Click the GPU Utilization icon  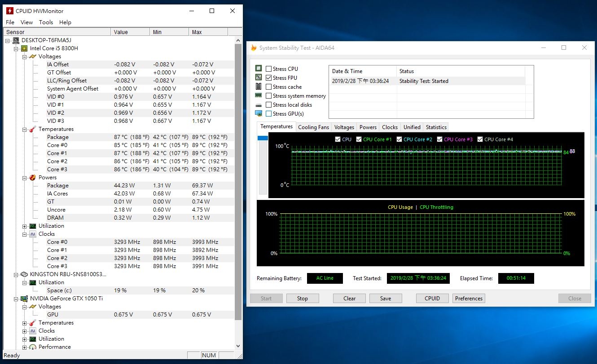33,339
